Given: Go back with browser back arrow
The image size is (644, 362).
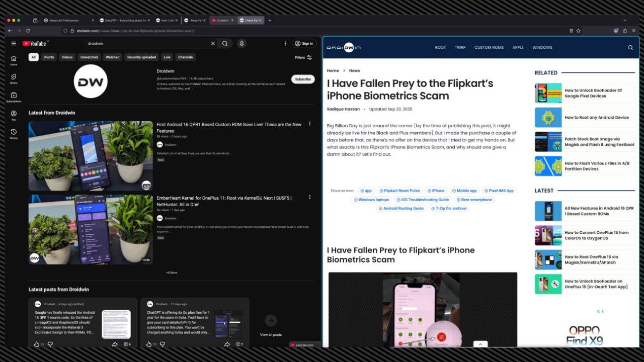Looking at the screenshot, I should point(10,31).
